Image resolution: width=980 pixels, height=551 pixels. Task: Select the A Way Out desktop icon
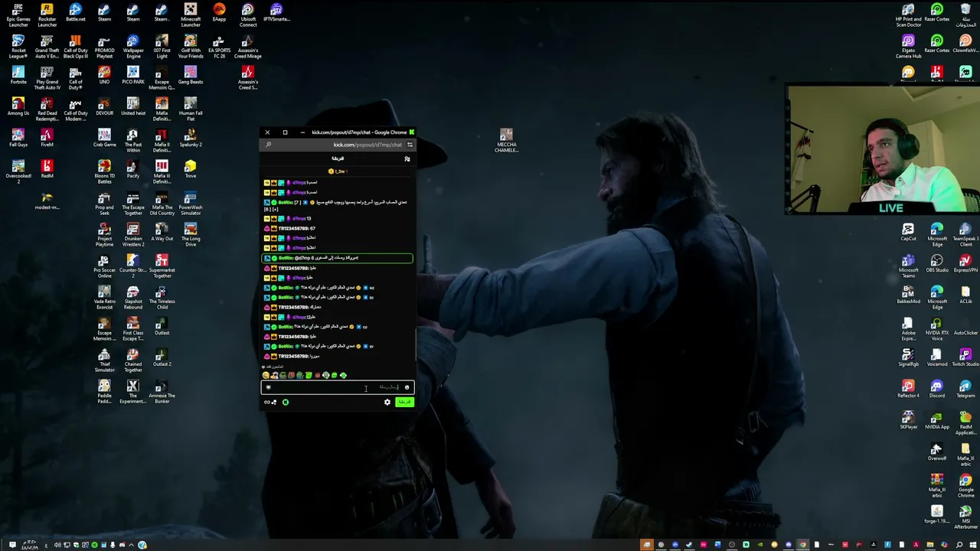(162, 232)
